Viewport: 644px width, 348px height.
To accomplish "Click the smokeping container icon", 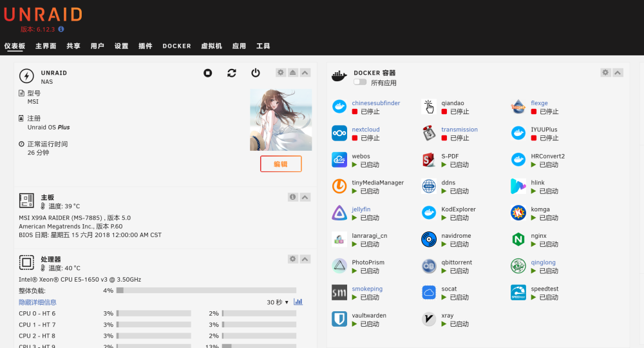I will 339,293.
